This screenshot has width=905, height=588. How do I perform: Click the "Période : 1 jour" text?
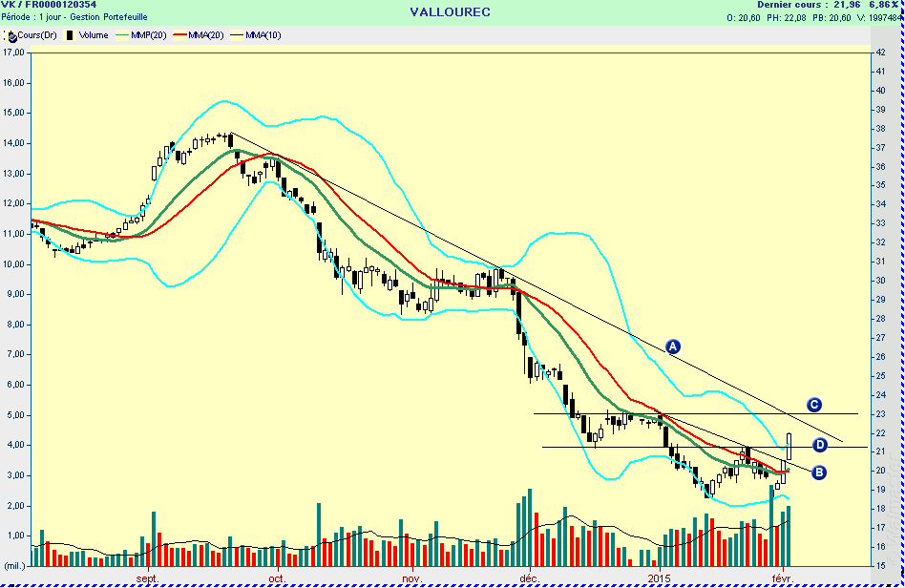click(x=31, y=17)
